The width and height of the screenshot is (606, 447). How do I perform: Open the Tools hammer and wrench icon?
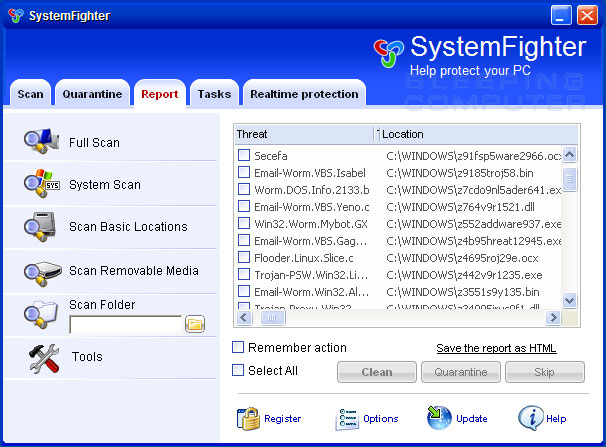44,359
